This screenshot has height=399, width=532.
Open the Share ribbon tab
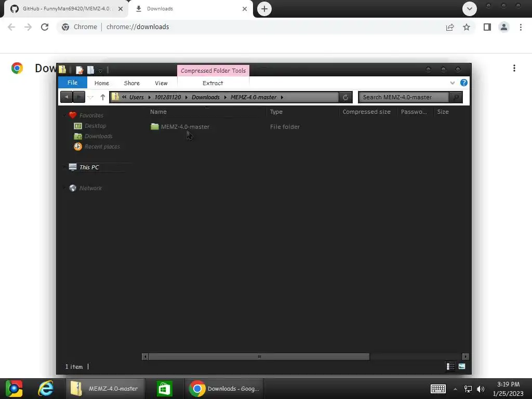(131, 83)
